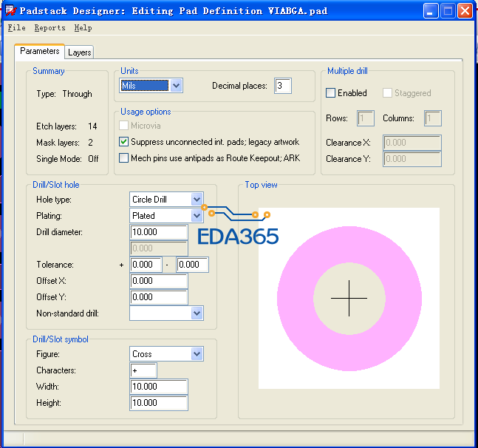Toggle the Staggered checkbox
478x448 pixels.
click(387, 92)
